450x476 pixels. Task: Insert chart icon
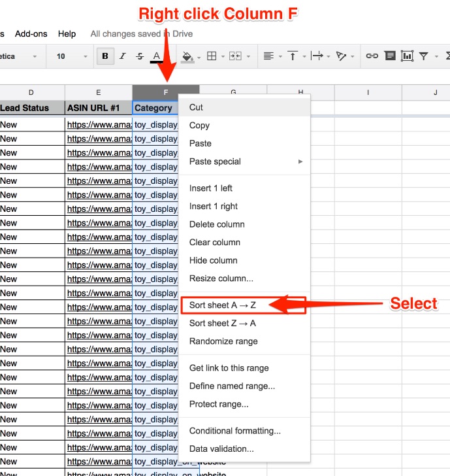point(408,56)
